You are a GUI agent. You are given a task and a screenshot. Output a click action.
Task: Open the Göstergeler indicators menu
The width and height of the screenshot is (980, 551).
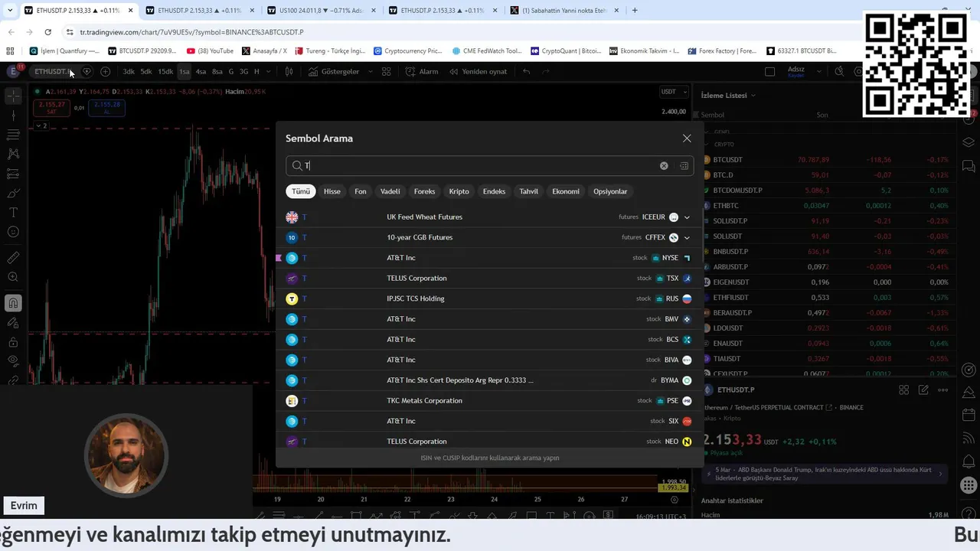click(x=334, y=71)
